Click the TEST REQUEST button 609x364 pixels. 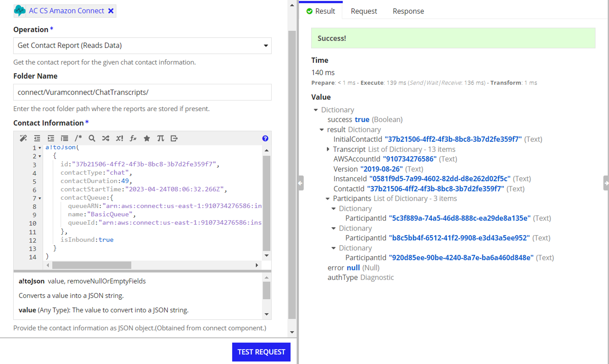pos(261,352)
